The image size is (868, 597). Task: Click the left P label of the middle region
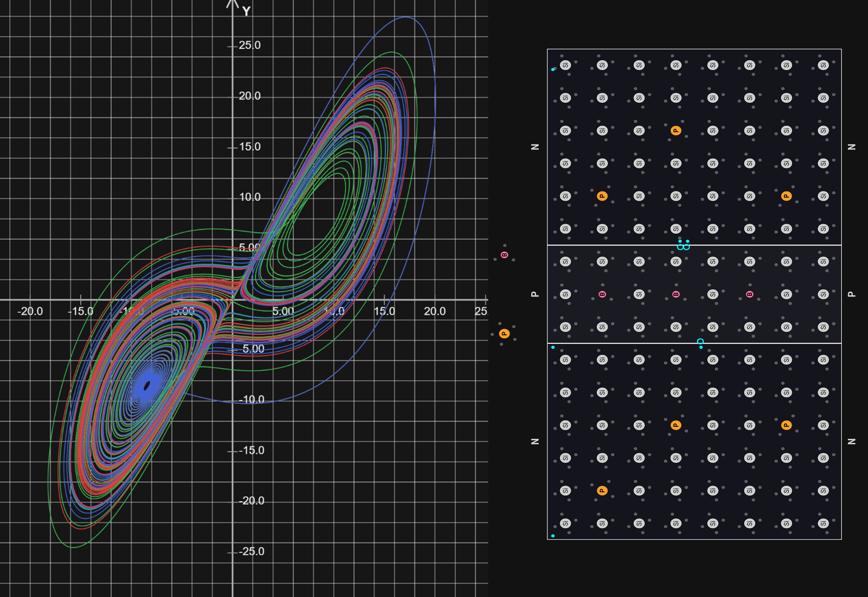click(x=535, y=295)
